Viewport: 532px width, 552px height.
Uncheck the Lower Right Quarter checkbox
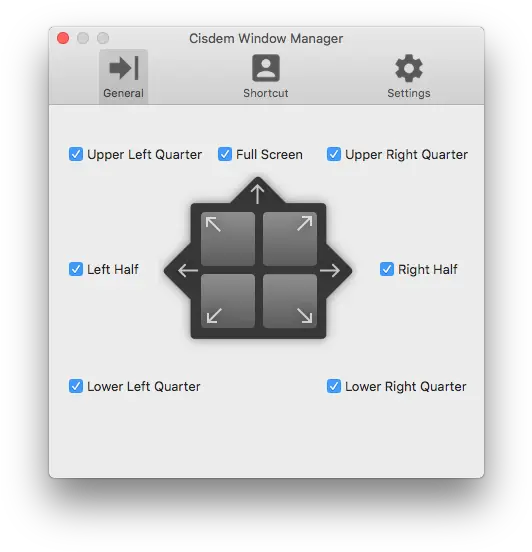click(334, 386)
